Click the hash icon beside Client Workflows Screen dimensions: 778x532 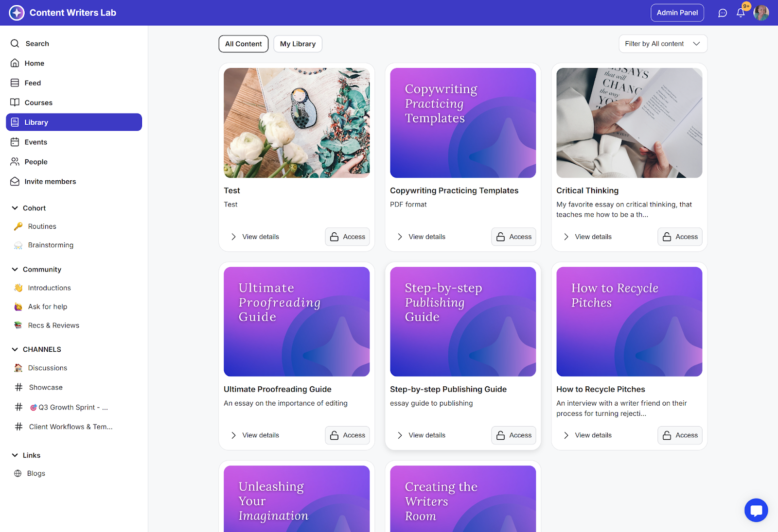point(19,427)
